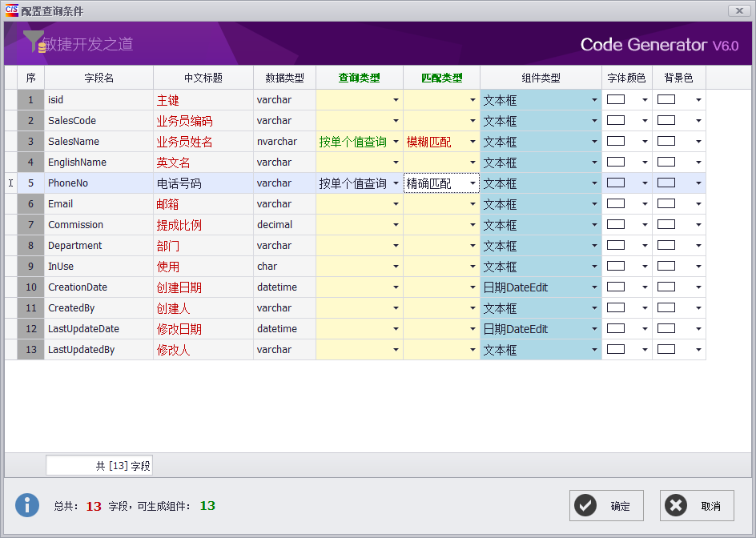Select row number 12 header
The image size is (756, 538).
pyautogui.click(x=31, y=329)
